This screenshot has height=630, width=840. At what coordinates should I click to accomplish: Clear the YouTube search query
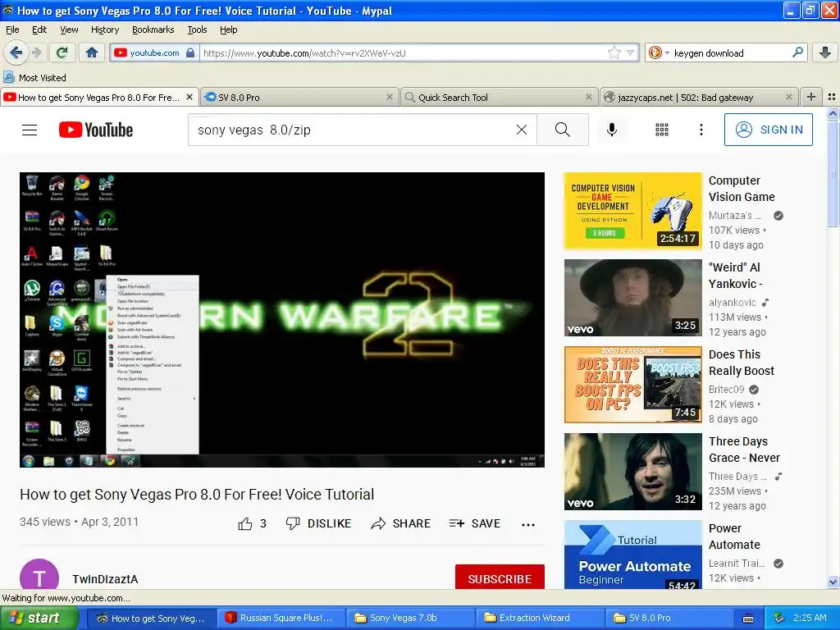pos(521,130)
